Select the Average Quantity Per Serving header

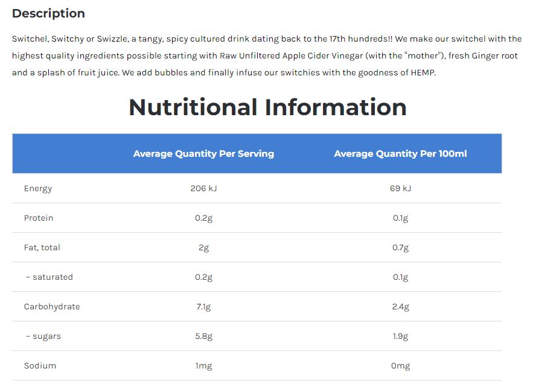[203, 154]
